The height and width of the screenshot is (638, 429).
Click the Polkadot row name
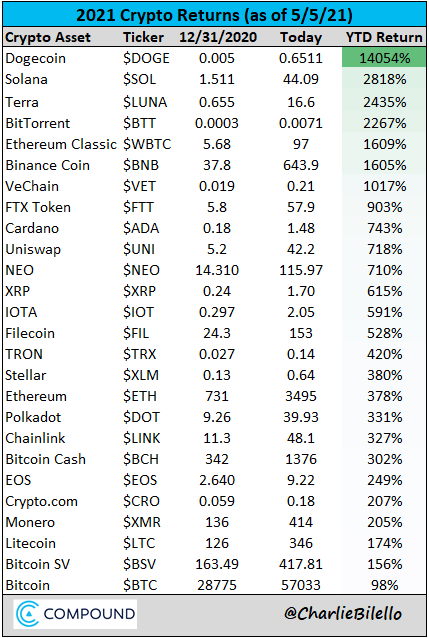pos(33,417)
